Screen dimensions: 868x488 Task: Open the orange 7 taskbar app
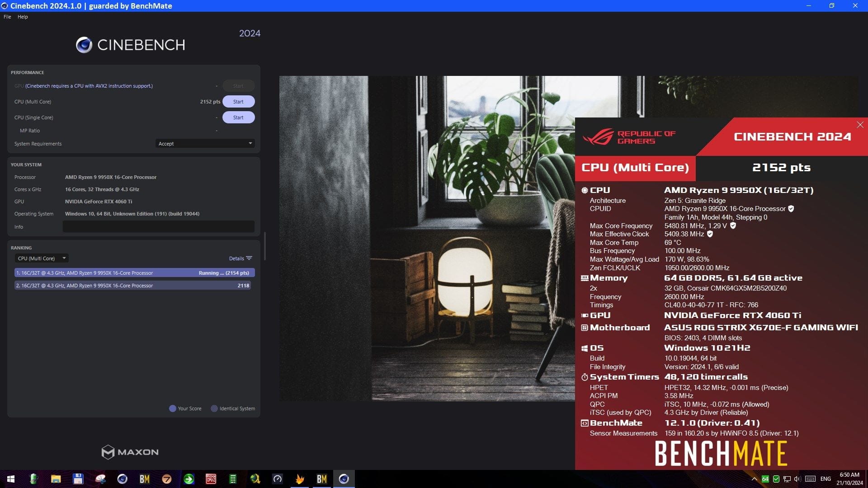[166, 479]
